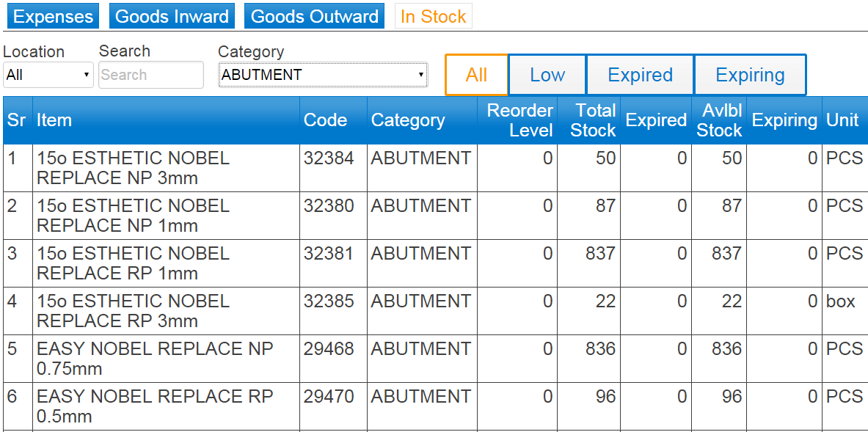Click into the Search input field
868x432 pixels.
[x=151, y=75]
